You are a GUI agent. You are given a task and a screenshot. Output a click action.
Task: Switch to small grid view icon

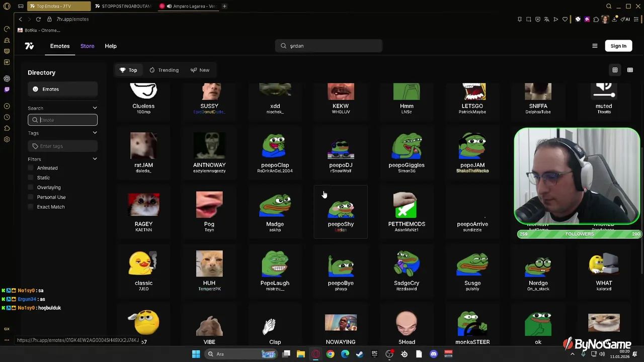(630, 70)
